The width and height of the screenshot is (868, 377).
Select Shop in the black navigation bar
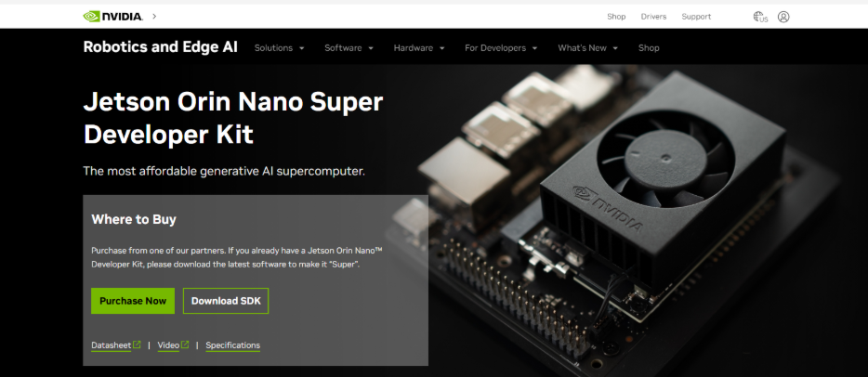[649, 48]
